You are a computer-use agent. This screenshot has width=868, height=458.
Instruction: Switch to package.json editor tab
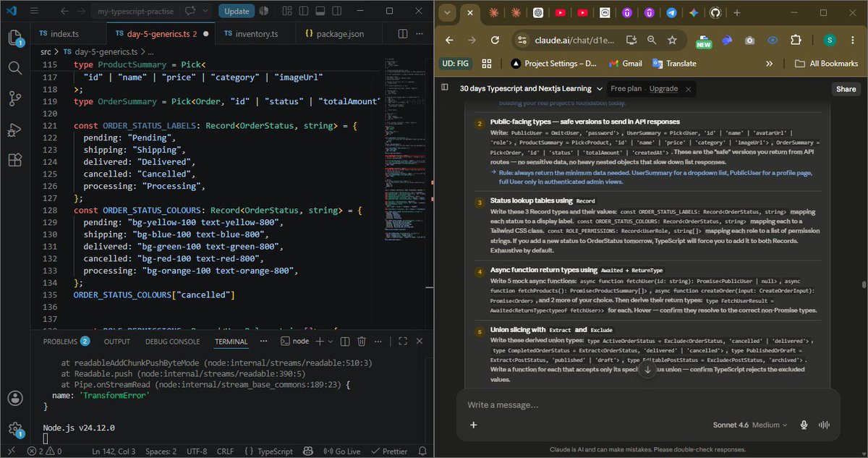(x=338, y=34)
